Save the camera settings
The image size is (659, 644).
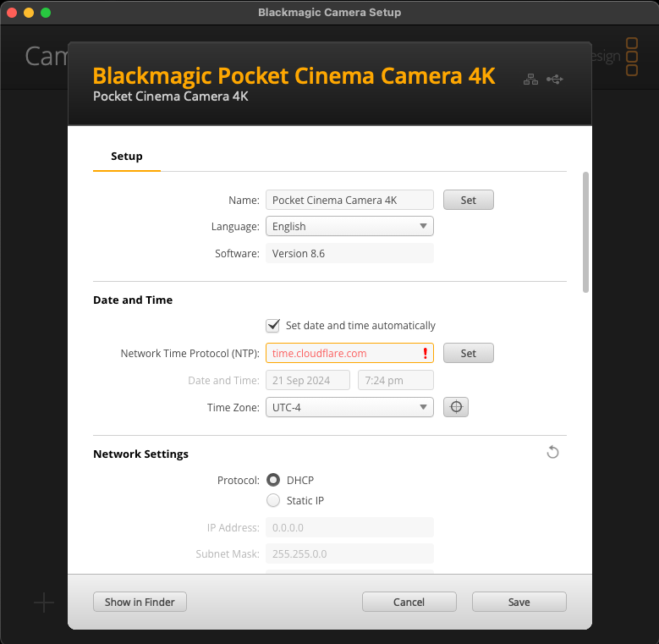coord(519,602)
